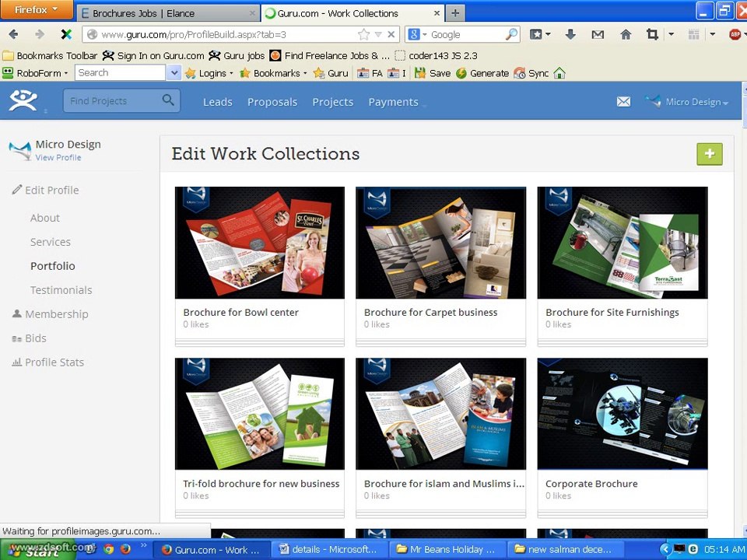Click the RoboForm home icon
Screen dimensions: 747x560
[559, 73]
